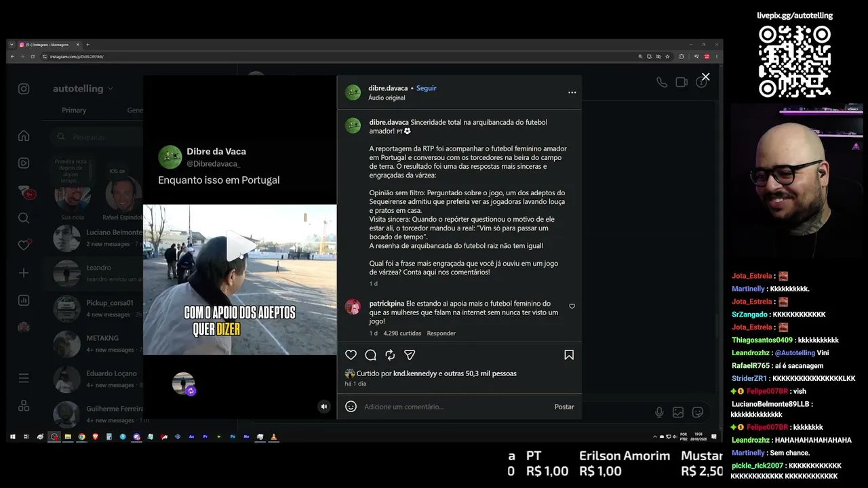Viewport: 868px width, 488px height.
Task: Open the Meta apps grid icon in sidebar
Action: coord(24,405)
